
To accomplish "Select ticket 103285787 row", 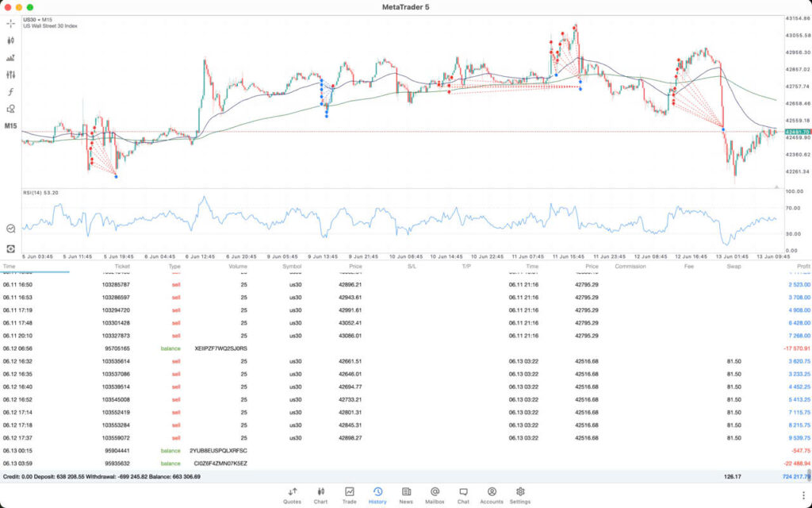I will click(x=406, y=285).
